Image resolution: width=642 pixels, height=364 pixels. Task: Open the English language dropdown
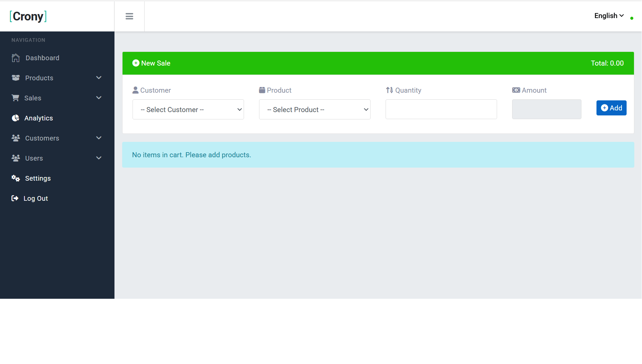[x=609, y=16]
